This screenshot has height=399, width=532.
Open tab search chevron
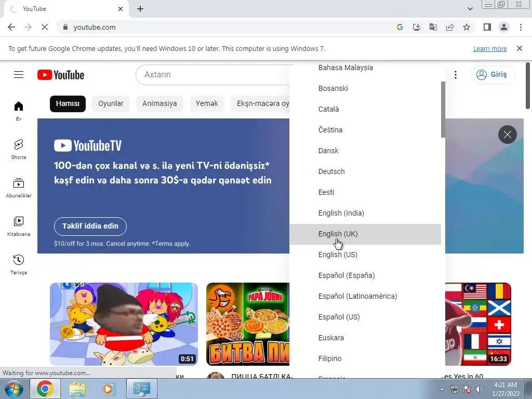[x=470, y=9]
